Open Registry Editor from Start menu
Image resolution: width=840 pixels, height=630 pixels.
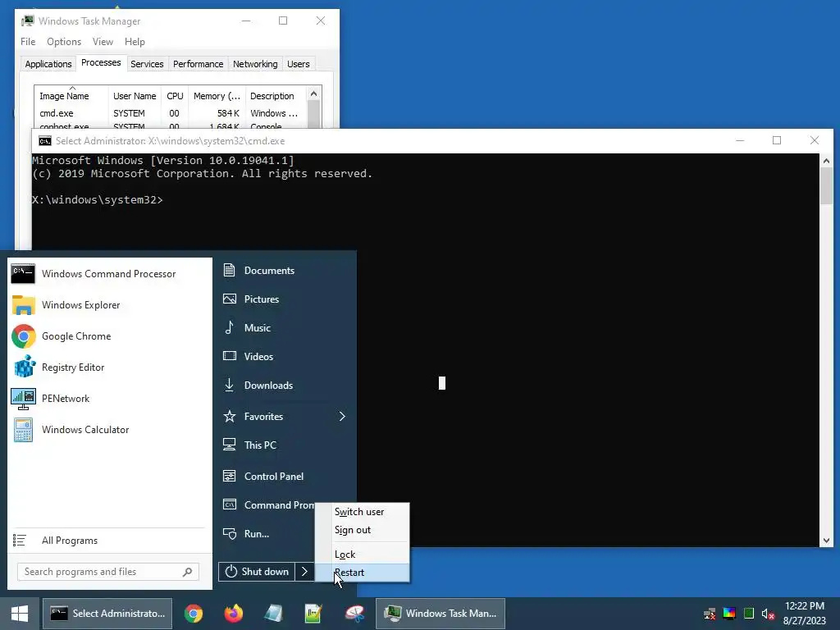(x=109, y=367)
